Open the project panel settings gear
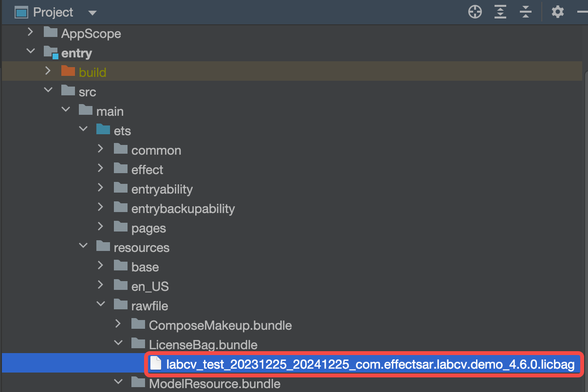Viewport: 588px width, 392px height. 557,12
